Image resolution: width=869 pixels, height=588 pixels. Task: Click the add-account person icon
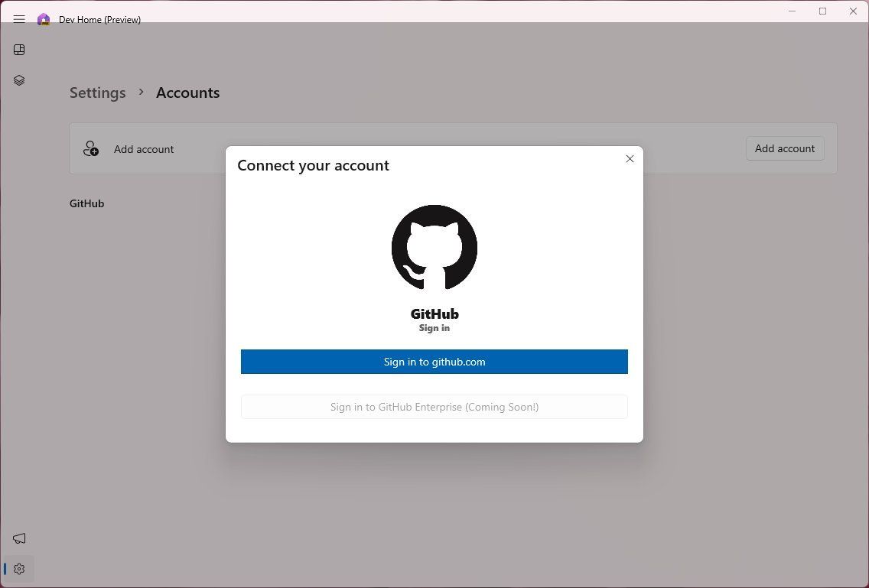coord(91,148)
